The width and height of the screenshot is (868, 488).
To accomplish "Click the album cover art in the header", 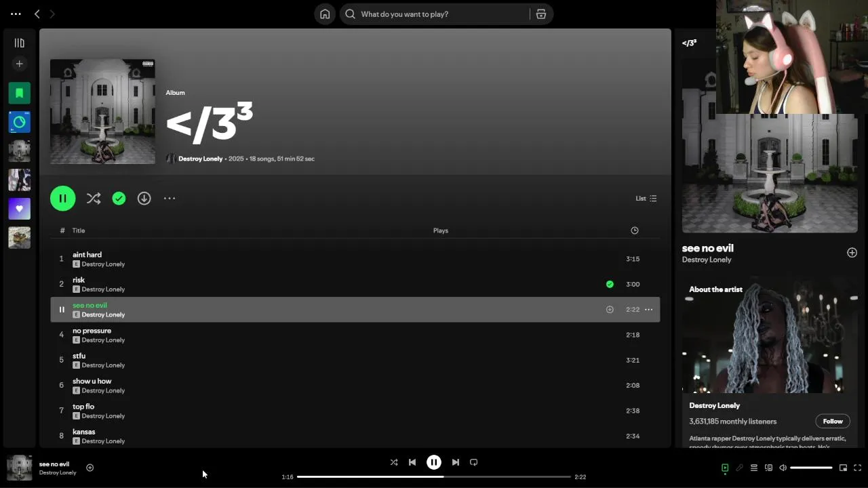I will [102, 111].
